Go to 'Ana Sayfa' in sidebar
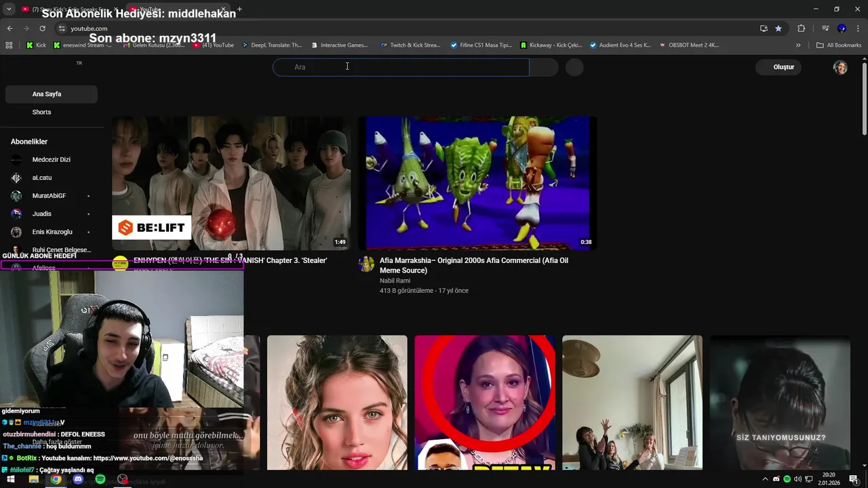 click(51, 94)
